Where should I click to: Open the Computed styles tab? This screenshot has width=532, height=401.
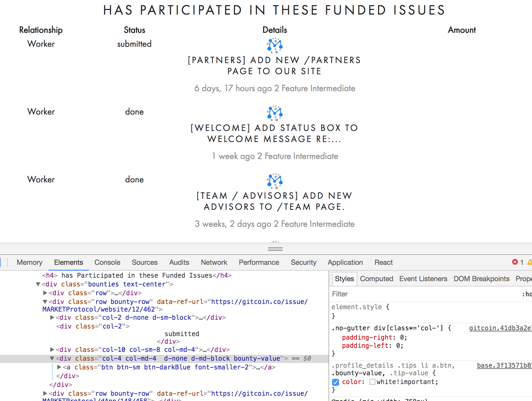click(376, 279)
